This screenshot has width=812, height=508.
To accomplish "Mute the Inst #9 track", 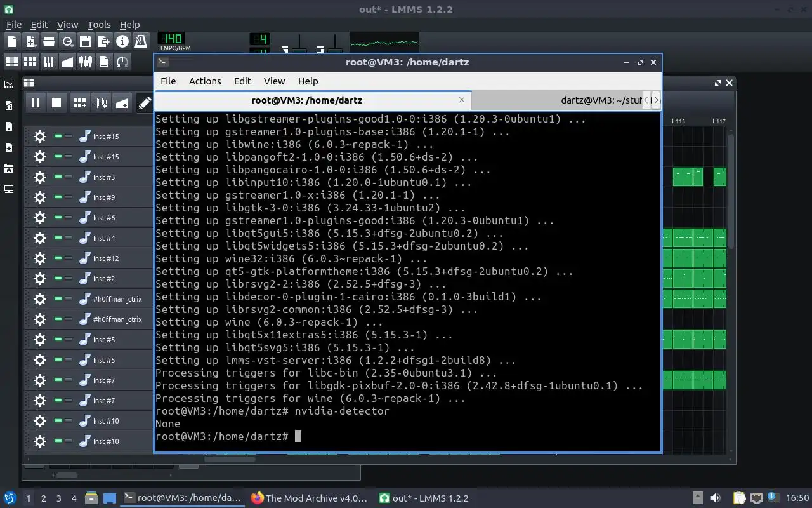I will [x=58, y=197].
